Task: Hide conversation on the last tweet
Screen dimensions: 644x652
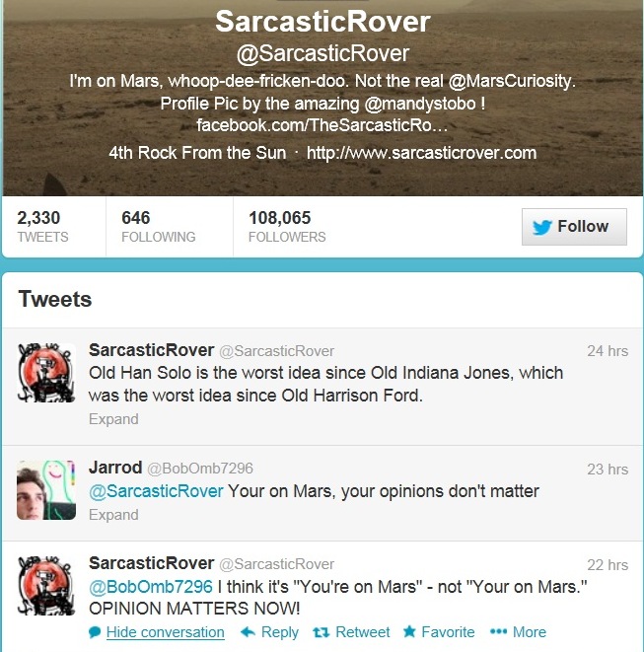Action: pyautogui.click(x=166, y=632)
